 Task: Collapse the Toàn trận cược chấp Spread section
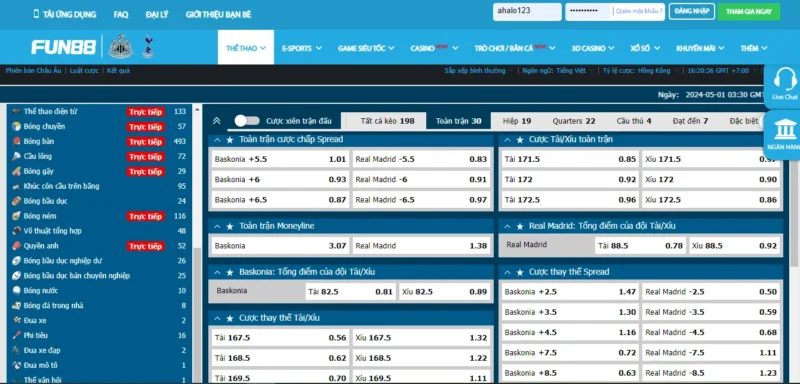pyautogui.click(x=217, y=139)
